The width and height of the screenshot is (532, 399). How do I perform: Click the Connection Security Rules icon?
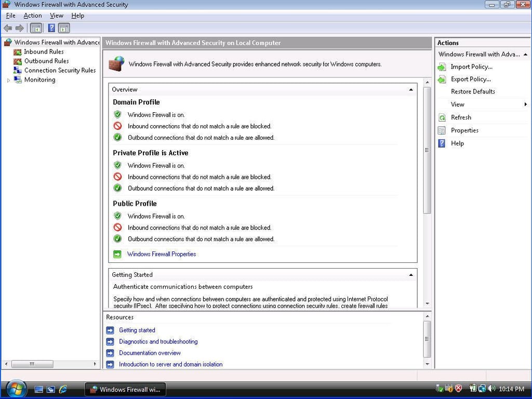point(17,70)
